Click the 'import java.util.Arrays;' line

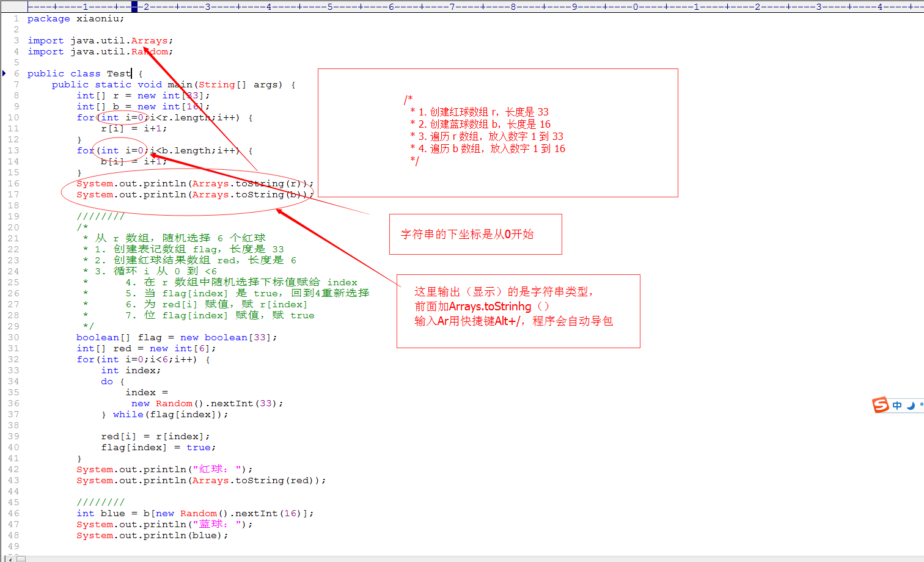click(x=100, y=40)
